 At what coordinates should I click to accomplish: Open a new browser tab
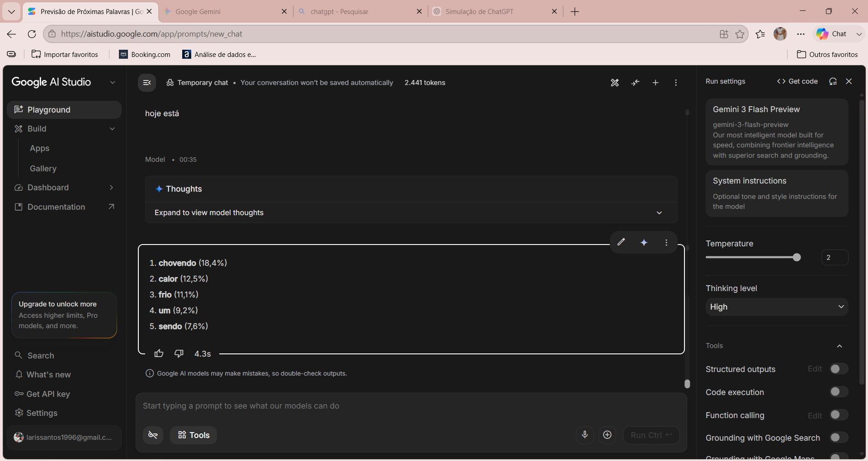(575, 11)
